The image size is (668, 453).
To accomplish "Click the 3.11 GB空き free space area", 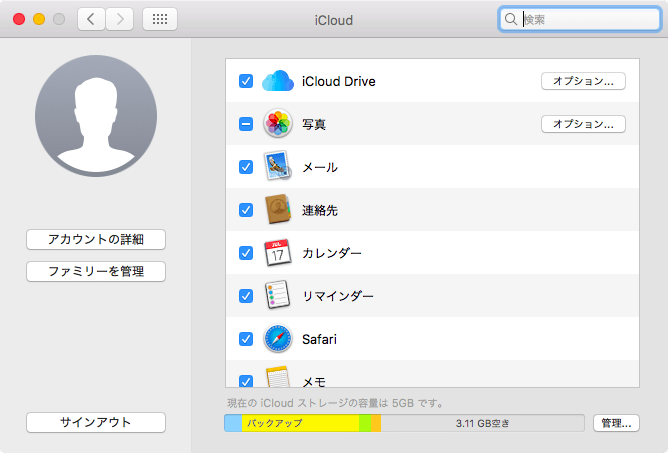I will click(x=482, y=423).
